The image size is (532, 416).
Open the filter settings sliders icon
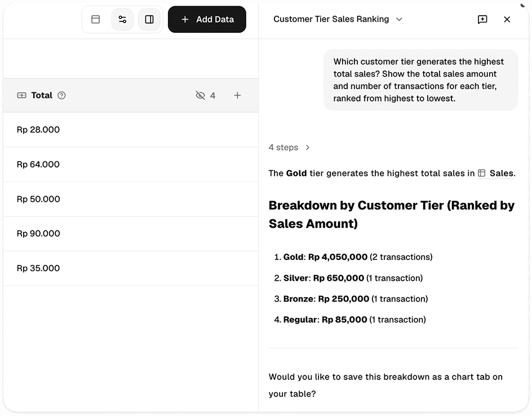[122, 19]
